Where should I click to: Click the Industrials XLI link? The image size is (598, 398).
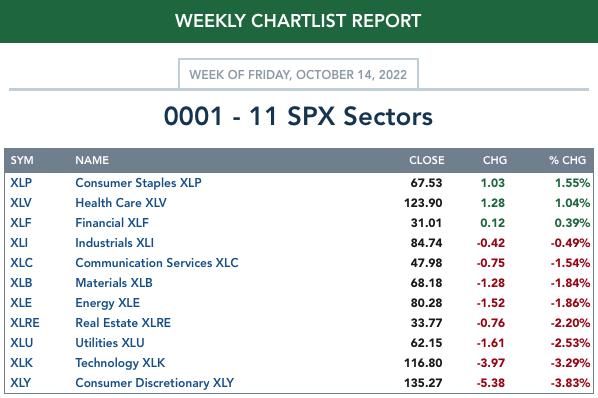click(x=114, y=243)
